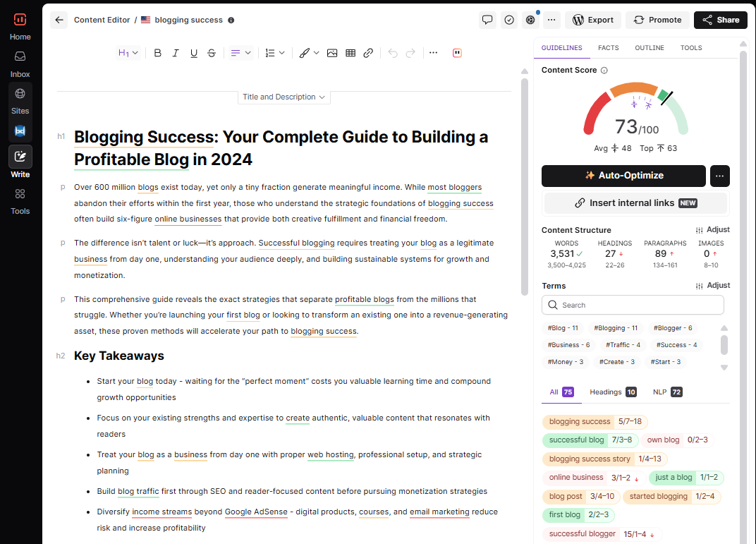Toggle underline formatting in the editor
Image resolution: width=756 pixels, height=544 pixels.
pyautogui.click(x=193, y=52)
